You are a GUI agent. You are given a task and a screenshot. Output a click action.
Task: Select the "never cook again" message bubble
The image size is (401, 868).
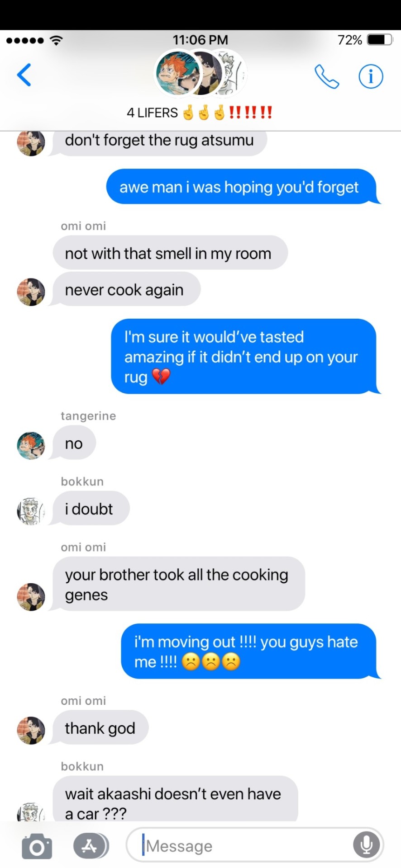click(126, 289)
